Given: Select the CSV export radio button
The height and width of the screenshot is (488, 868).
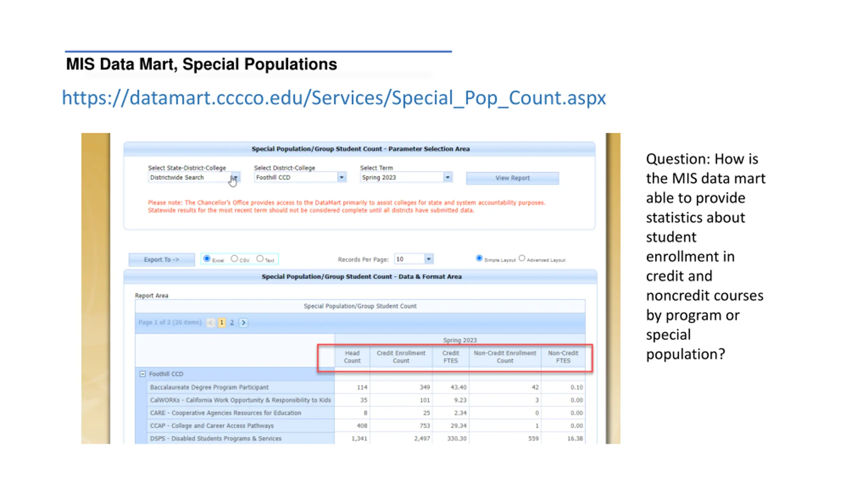Looking at the screenshot, I should (234, 259).
